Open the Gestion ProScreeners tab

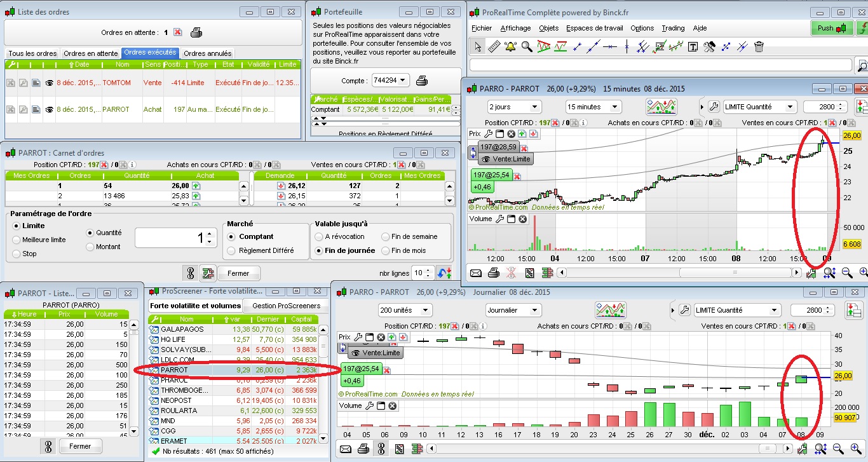tap(287, 306)
